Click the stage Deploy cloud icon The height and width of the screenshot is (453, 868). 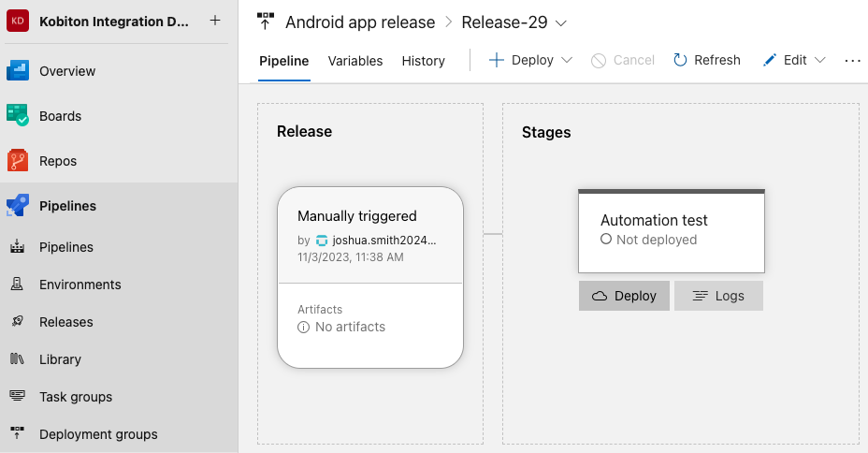[x=600, y=296]
